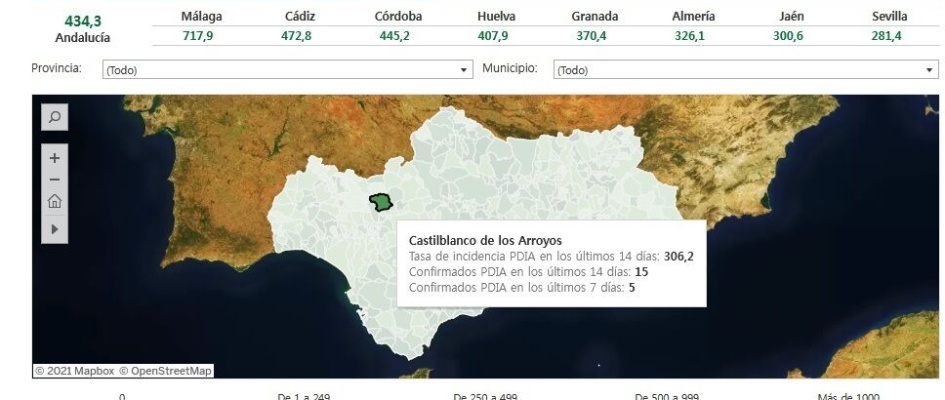Click Granada province header
945x400 pixels.
[594, 16]
